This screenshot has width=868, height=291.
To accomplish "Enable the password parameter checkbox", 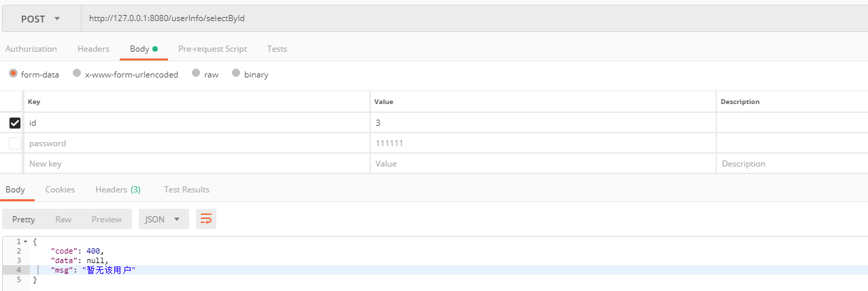I will pos(14,143).
